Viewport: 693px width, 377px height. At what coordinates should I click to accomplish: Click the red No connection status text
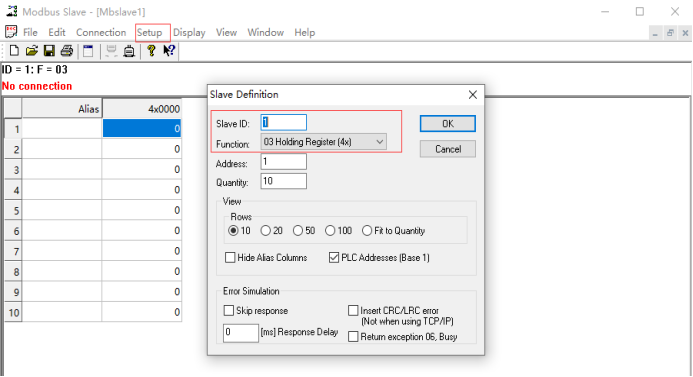point(37,86)
